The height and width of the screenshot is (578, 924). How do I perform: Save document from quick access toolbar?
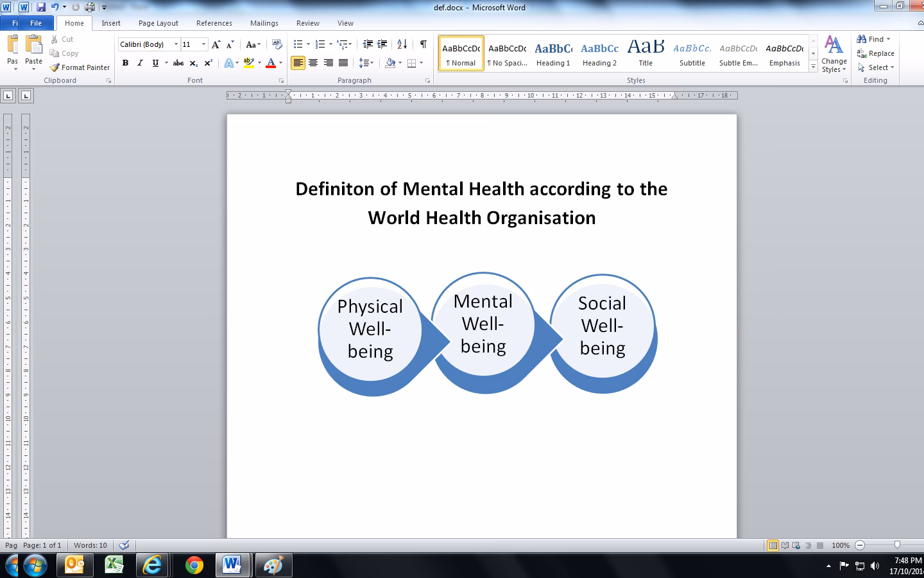pos(41,7)
